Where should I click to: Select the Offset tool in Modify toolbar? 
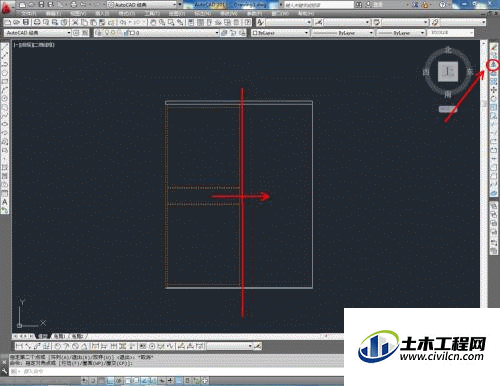494,73
